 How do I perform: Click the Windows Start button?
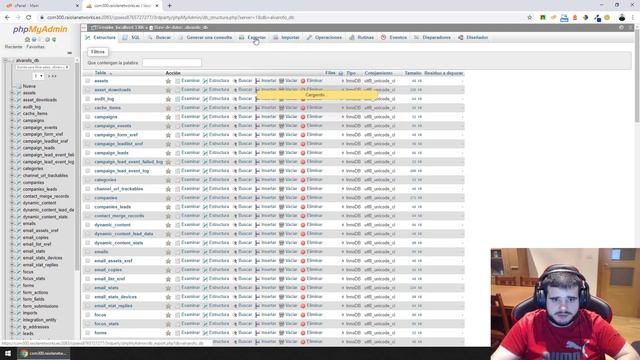point(8,353)
